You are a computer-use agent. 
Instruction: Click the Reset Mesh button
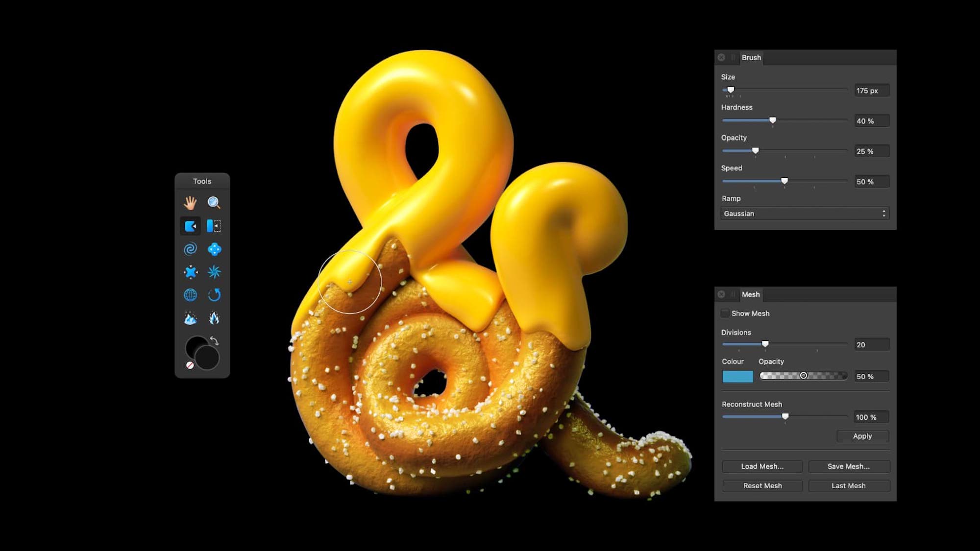[x=762, y=485]
